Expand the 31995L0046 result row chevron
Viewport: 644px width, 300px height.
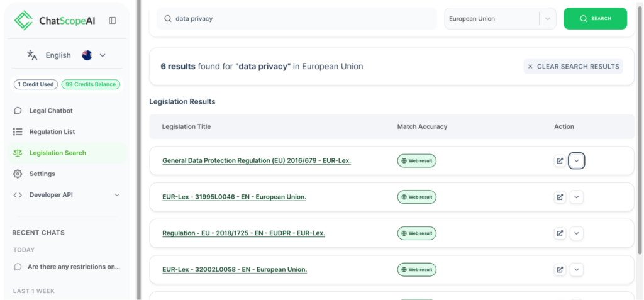pyautogui.click(x=577, y=197)
